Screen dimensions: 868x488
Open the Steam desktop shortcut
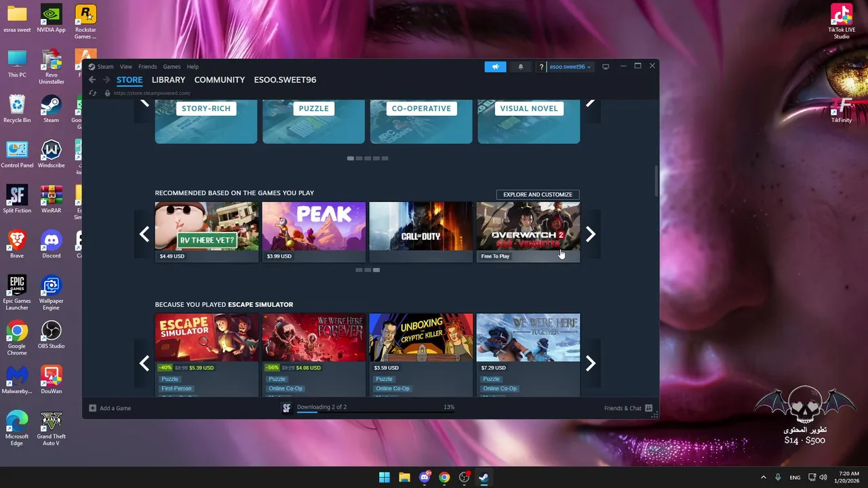click(x=51, y=110)
